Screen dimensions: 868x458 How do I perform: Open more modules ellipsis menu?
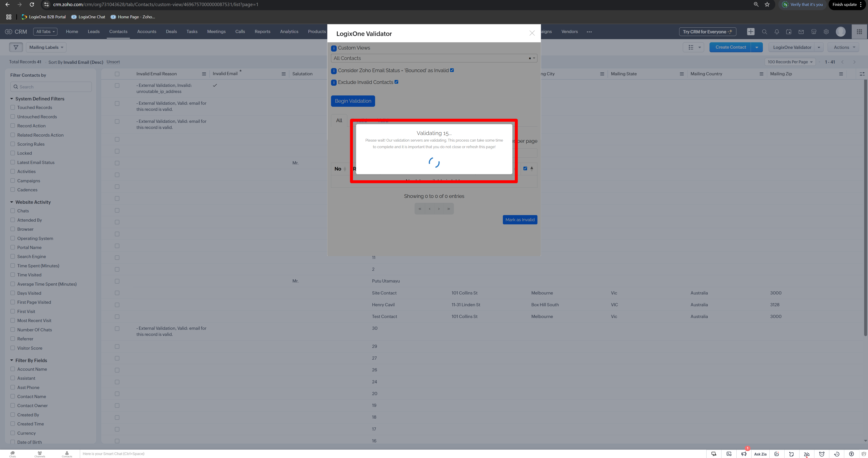[x=589, y=32]
